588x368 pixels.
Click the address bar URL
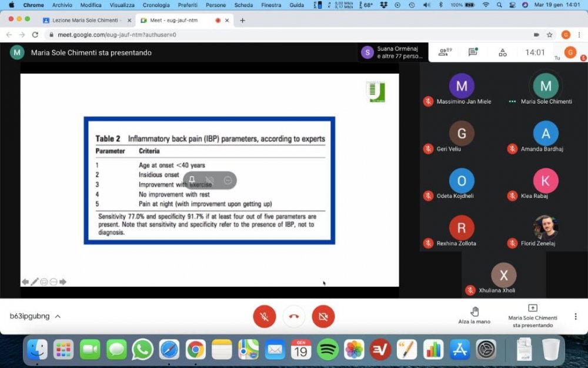pos(116,35)
